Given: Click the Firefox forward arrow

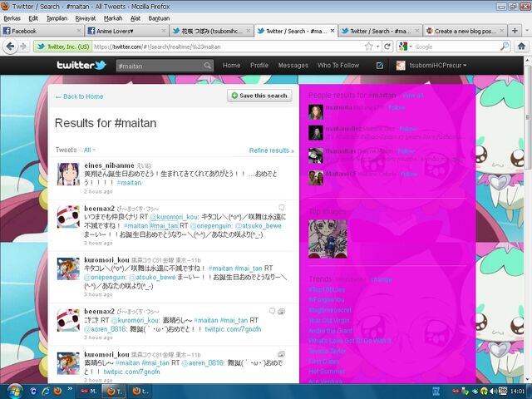Looking at the screenshot, I should [23, 47].
